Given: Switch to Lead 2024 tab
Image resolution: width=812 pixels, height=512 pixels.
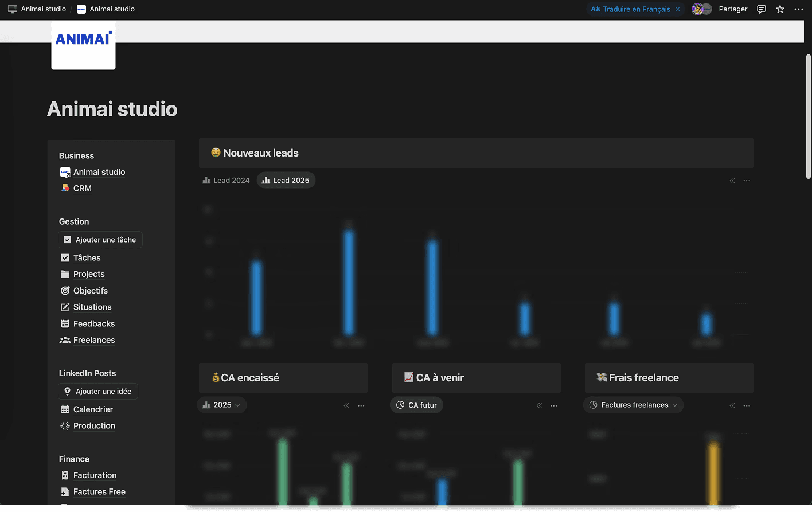Looking at the screenshot, I should coord(226,181).
